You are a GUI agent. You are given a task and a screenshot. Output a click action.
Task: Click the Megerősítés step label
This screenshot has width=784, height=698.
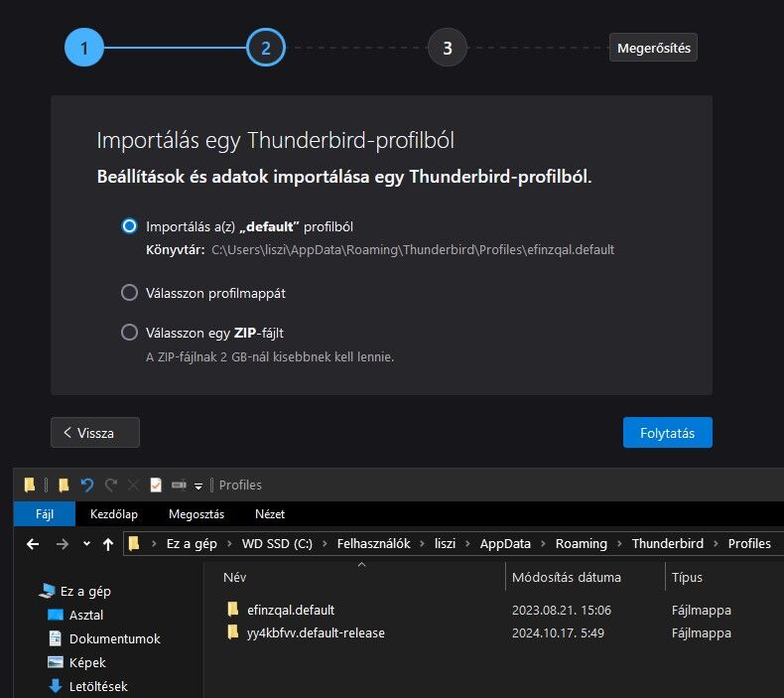(x=653, y=48)
